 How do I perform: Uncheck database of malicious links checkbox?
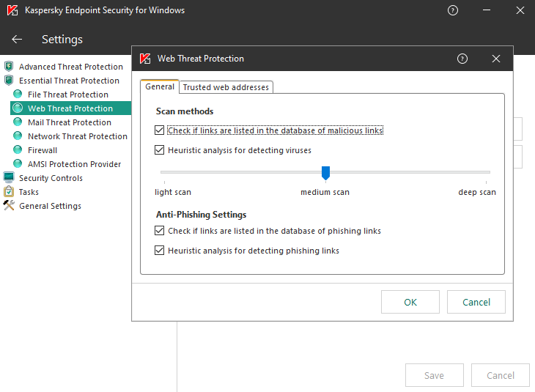coord(160,130)
